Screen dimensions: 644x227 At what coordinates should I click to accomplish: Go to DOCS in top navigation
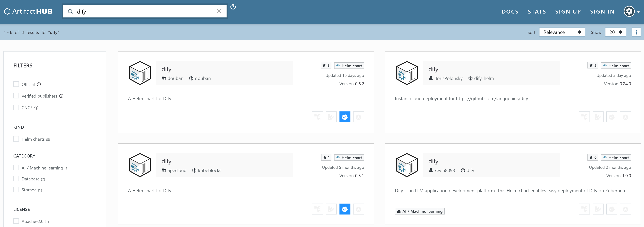click(x=510, y=12)
